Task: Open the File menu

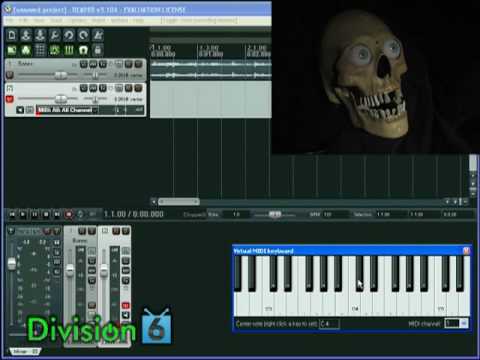Action: tap(10, 21)
